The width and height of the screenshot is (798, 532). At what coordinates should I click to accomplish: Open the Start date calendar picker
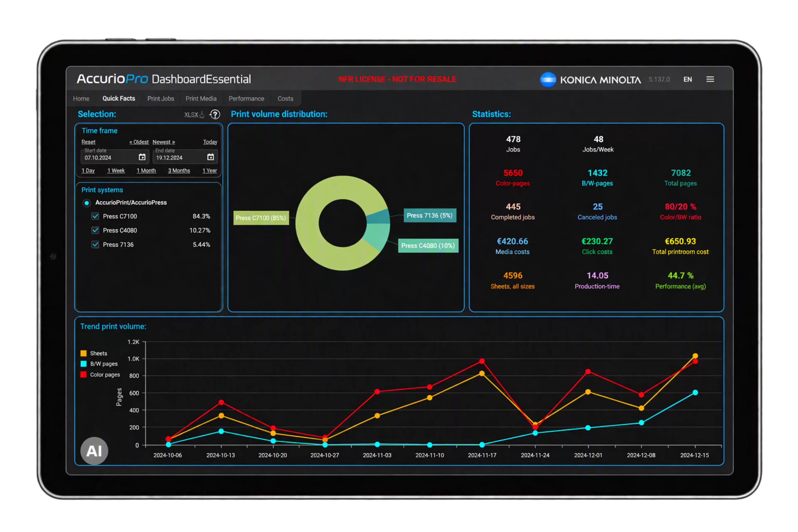[142, 157]
